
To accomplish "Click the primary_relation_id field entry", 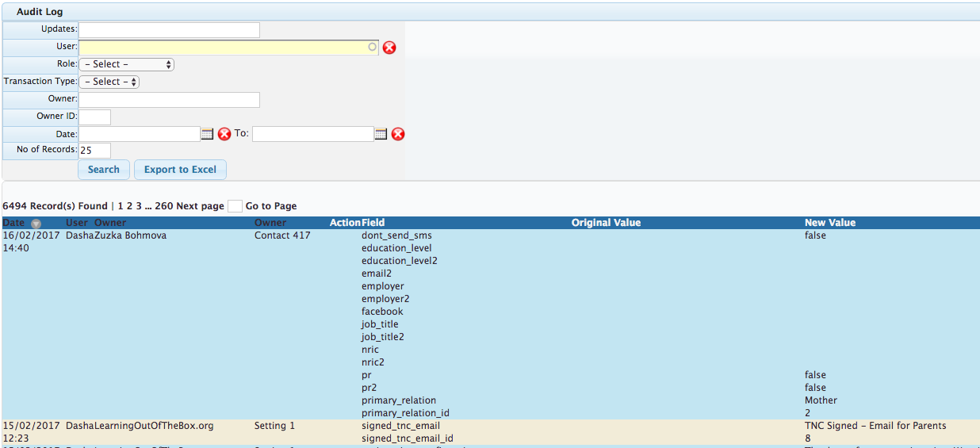I will tap(405, 413).
